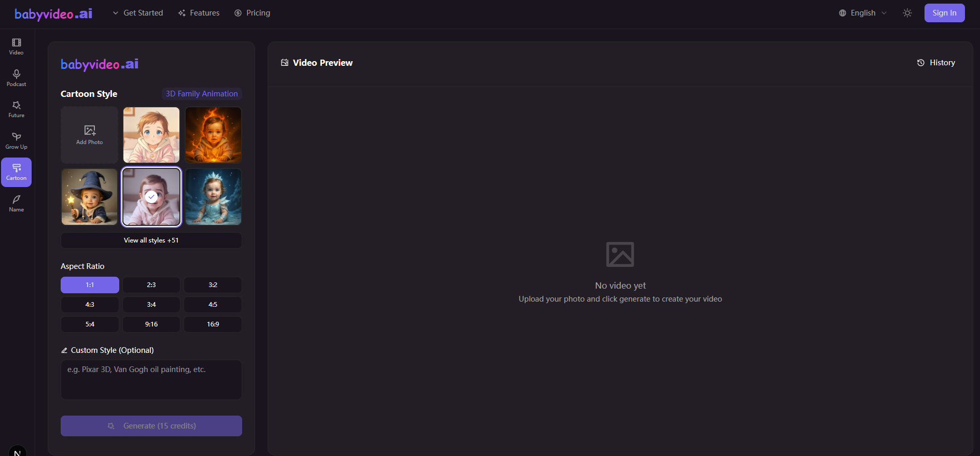Screen dimensions: 980x456
Task: Select the checked 3D family animation thumbnail
Action: pyautogui.click(x=151, y=197)
